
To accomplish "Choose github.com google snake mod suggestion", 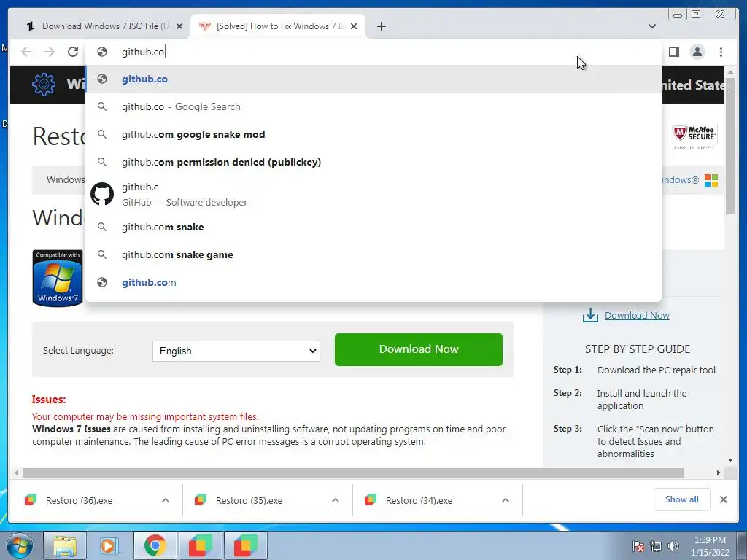I will [373, 134].
